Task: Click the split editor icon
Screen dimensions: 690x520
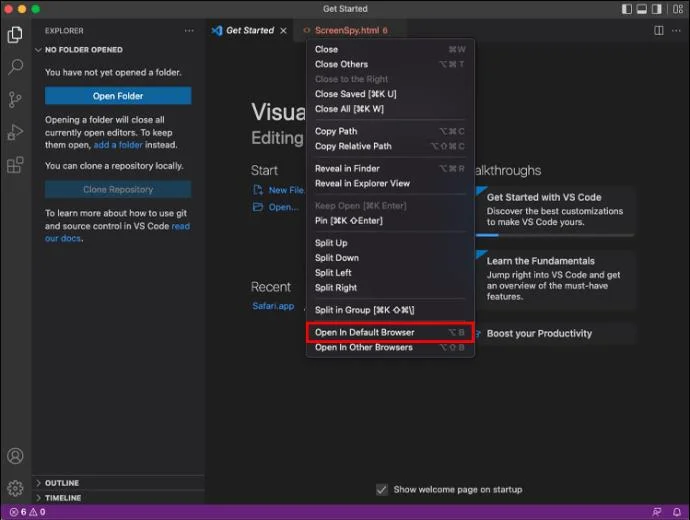Action: (x=659, y=30)
